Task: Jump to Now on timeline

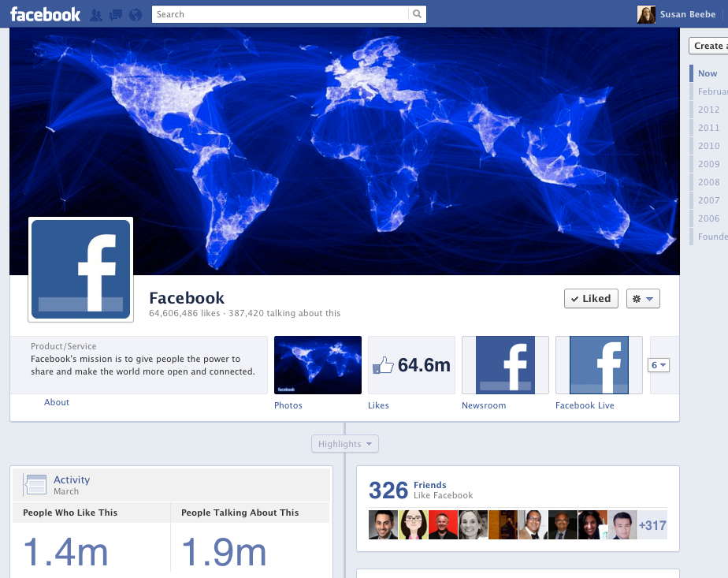Action: coord(707,73)
